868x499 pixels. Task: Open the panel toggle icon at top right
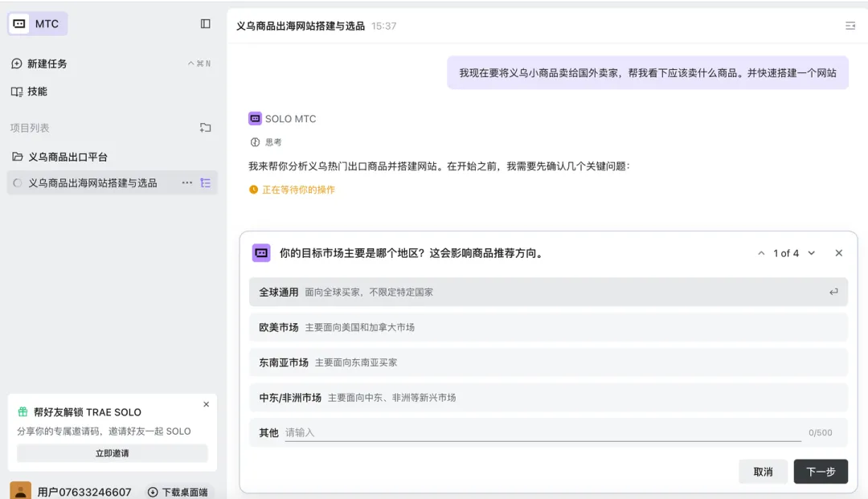(x=850, y=26)
